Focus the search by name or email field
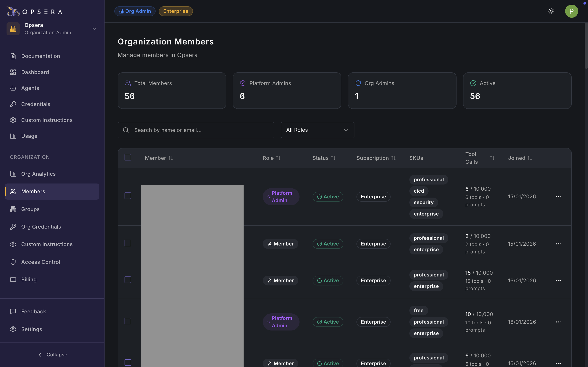The height and width of the screenshot is (367, 588). (x=202, y=130)
